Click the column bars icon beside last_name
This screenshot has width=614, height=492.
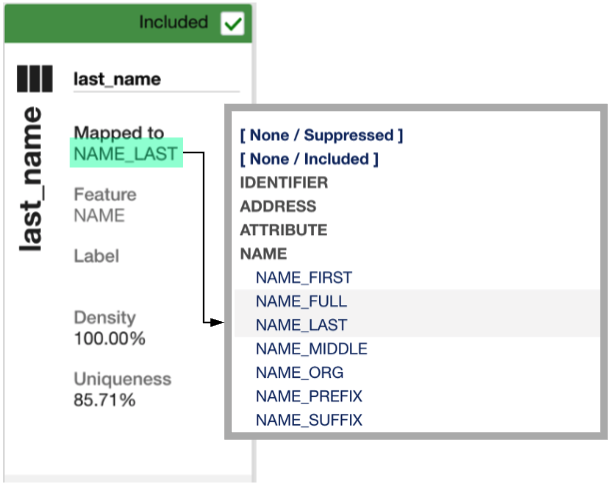tap(33, 80)
